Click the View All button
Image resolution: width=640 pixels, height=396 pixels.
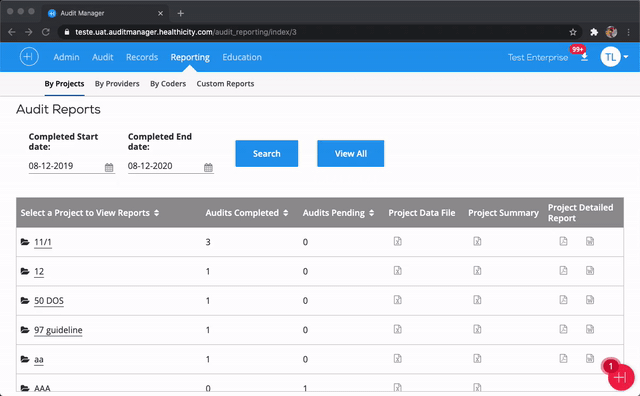(x=351, y=154)
